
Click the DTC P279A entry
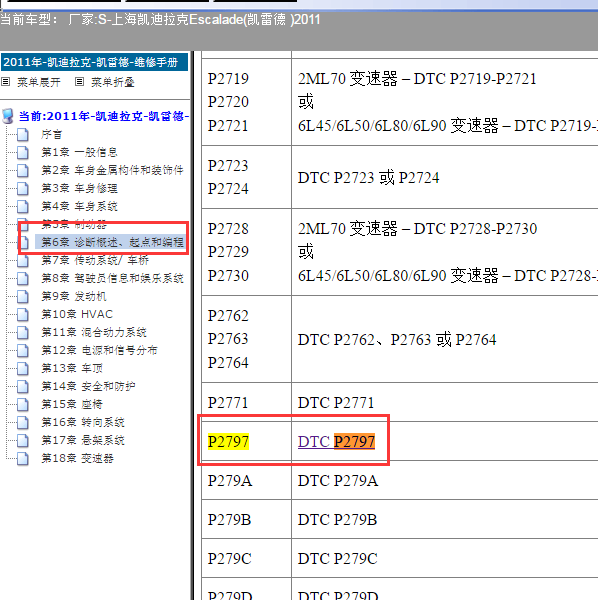click(x=338, y=481)
